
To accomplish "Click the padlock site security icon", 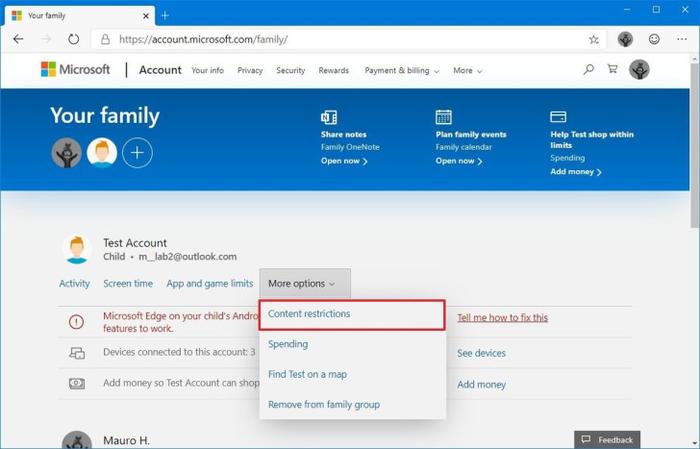I will pyautogui.click(x=105, y=39).
